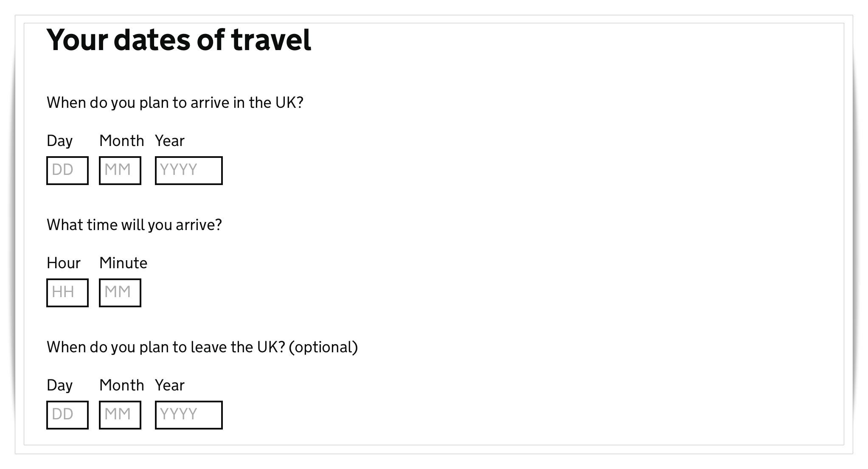Click the Day label above the arrival date
Image resolution: width=868 pixels, height=469 pixels.
point(59,140)
